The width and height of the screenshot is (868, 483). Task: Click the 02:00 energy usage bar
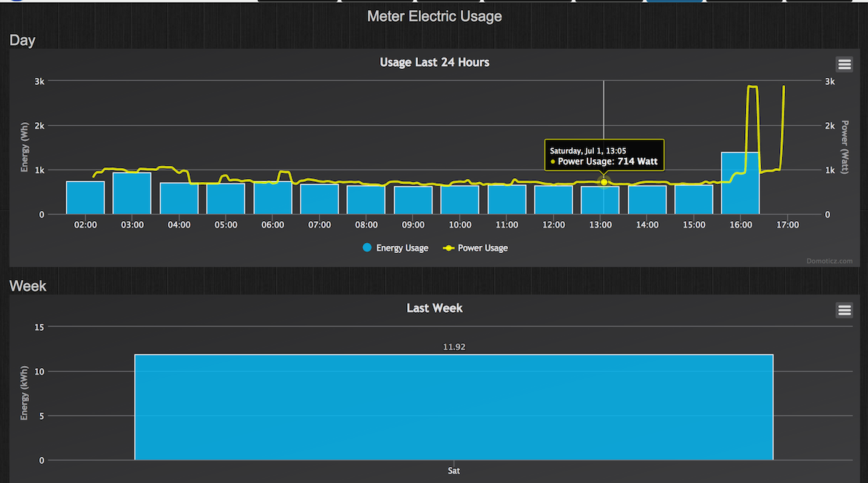pyautogui.click(x=85, y=199)
